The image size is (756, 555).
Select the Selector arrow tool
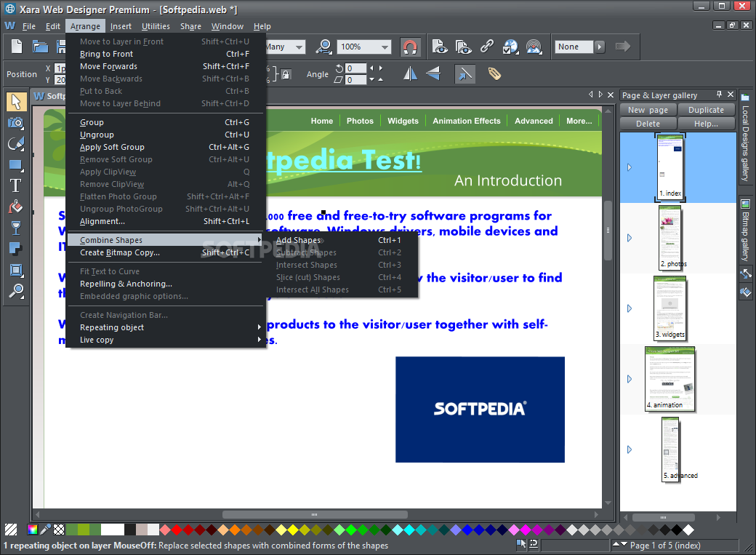point(16,101)
